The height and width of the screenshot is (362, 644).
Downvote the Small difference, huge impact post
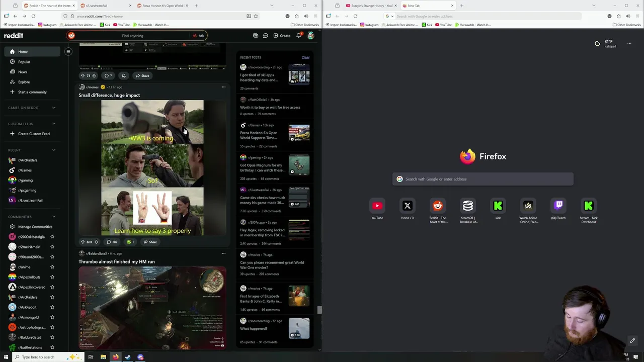coord(96,242)
